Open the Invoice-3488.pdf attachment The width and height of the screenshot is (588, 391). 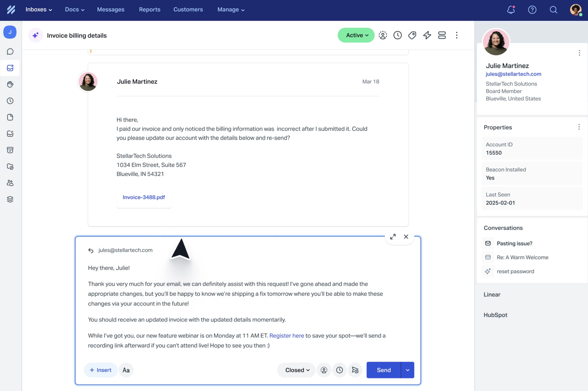click(144, 197)
